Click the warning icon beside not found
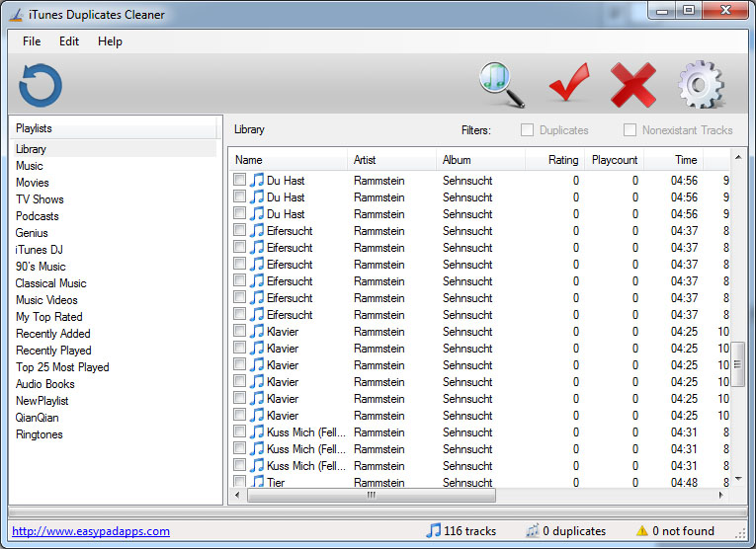The width and height of the screenshot is (756, 549). point(641,530)
